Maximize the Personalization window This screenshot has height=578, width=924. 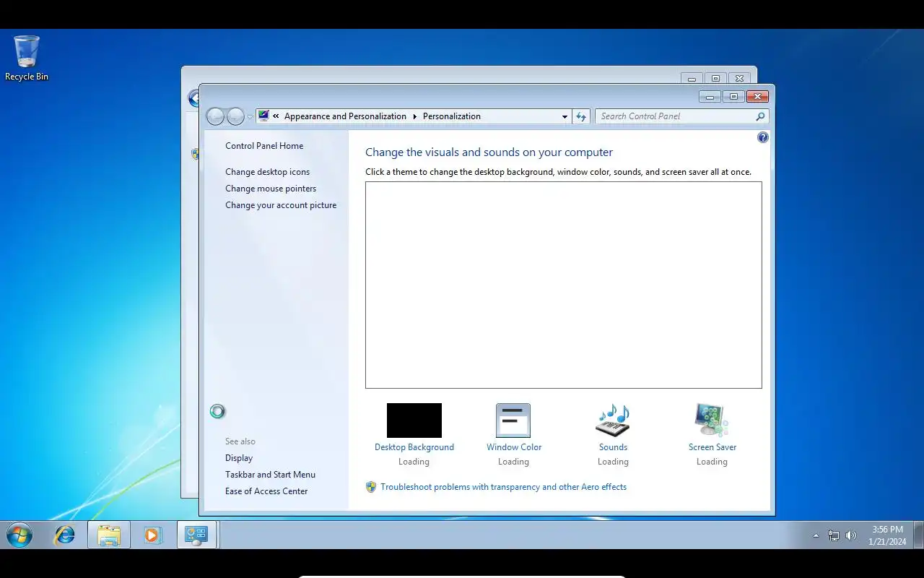click(733, 97)
